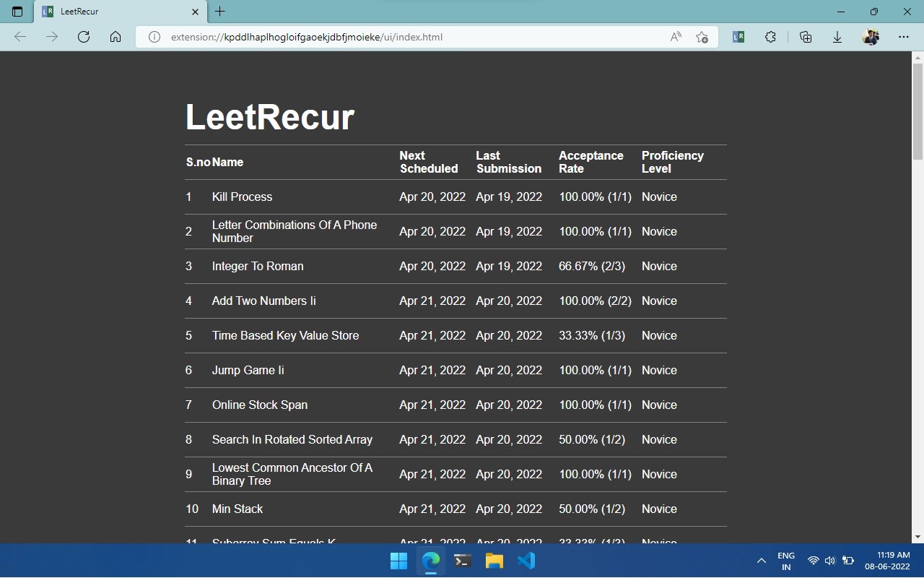Open Collections in the browser toolbar
Image resolution: width=924 pixels, height=578 pixels.
pyautogui.click(x=805, y=36)
